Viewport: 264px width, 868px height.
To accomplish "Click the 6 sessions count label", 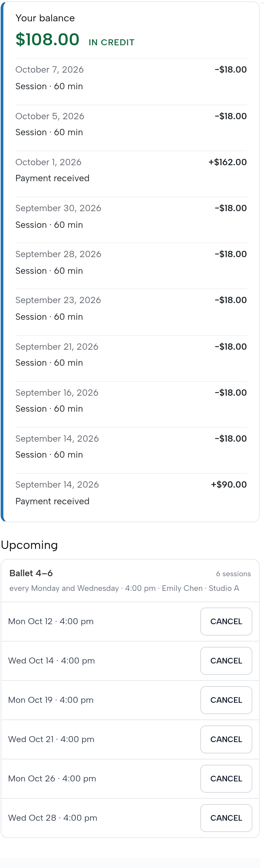I will click(233, 574).
